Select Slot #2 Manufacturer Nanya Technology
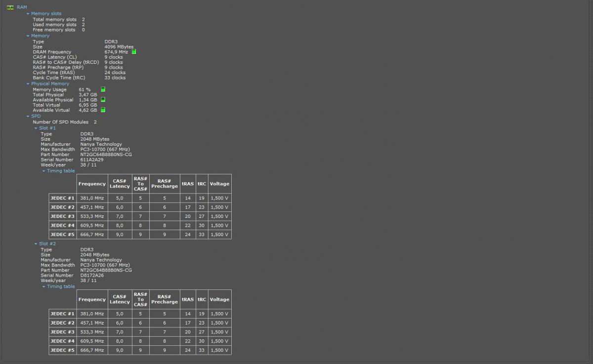The width and height of the screenshot is (593, 364). pyautogui.click(x=101, y=260)
